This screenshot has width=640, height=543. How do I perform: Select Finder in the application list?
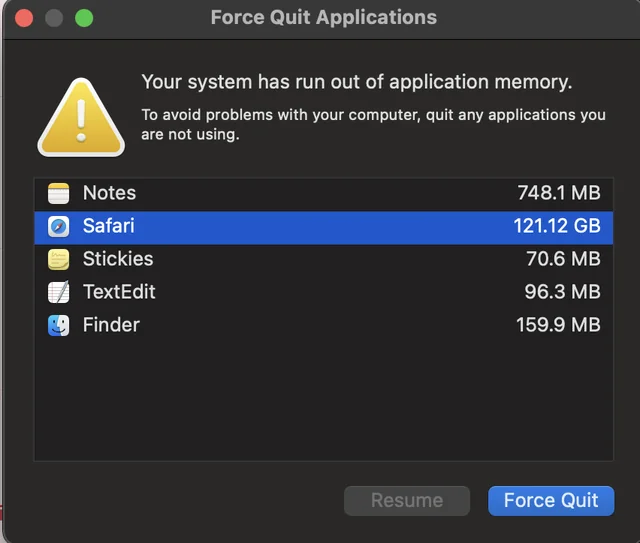click(x=111, y=325)
